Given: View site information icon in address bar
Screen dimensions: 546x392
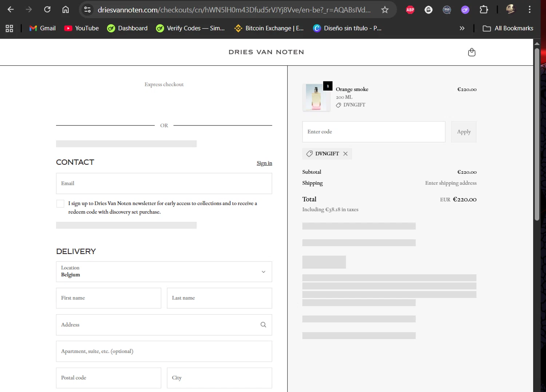Looking at the screenshot, I should point(87,9).
